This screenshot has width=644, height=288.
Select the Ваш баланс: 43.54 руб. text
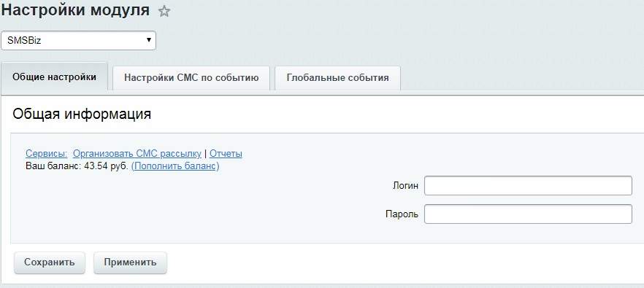click(x=77, y=166)
